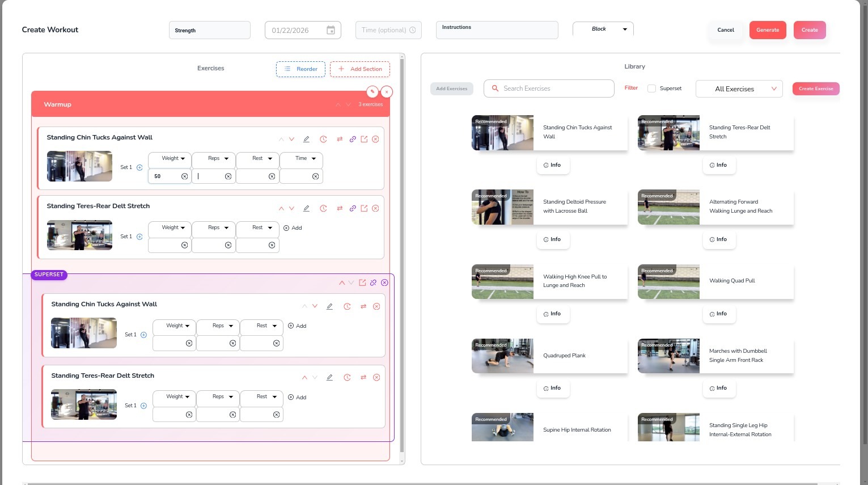Click pop-out icon for Chin Tucks above the superset
868x485 pixels.
364,139
